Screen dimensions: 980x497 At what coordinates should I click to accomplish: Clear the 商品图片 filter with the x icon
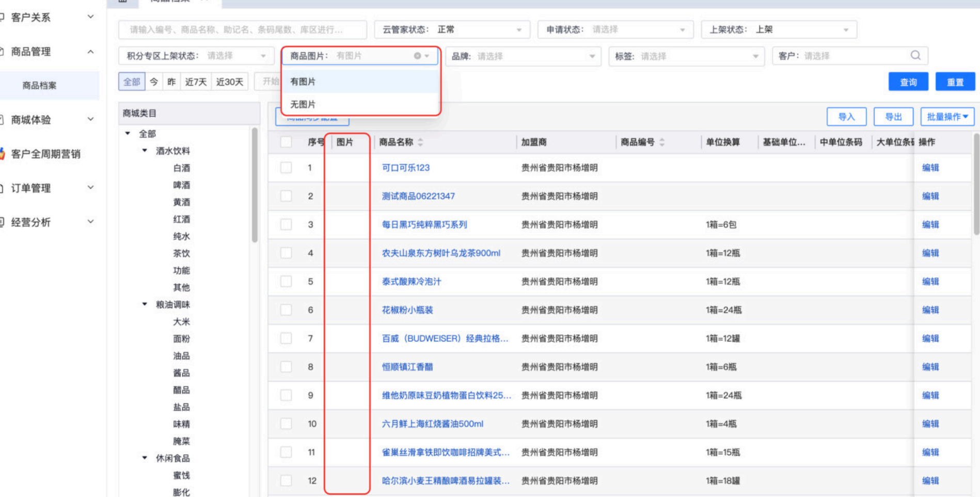(417, 56)
